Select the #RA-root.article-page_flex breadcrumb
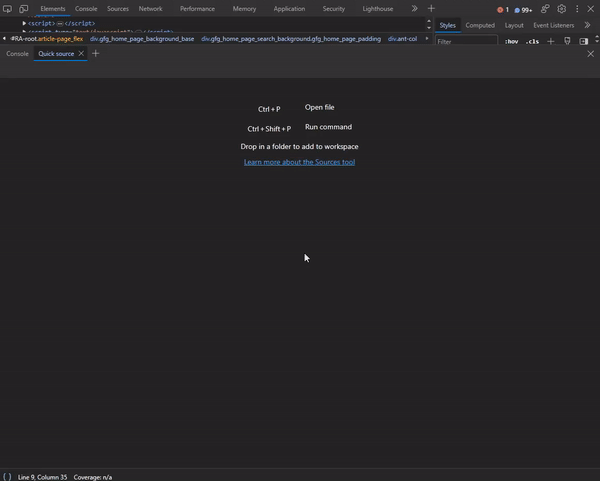The width and height of the screenshot is (600, 481). [47, 39]
